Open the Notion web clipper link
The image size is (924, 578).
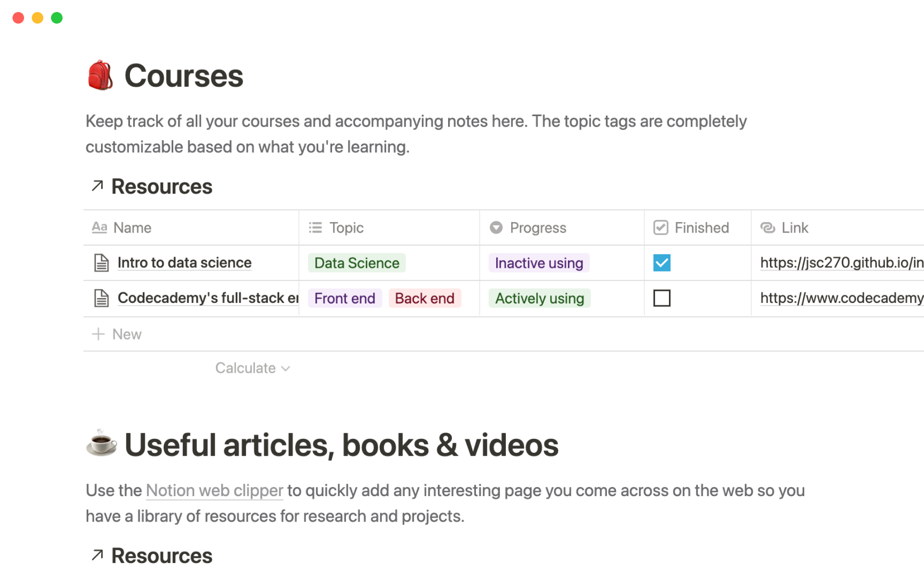214,490
